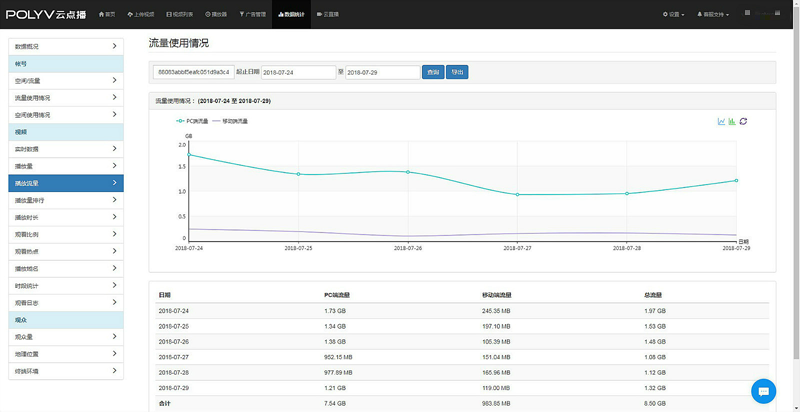Switch chart to line view icon
Image resolution: width=800 pixels, height=412 pixels.
[721, 122]
